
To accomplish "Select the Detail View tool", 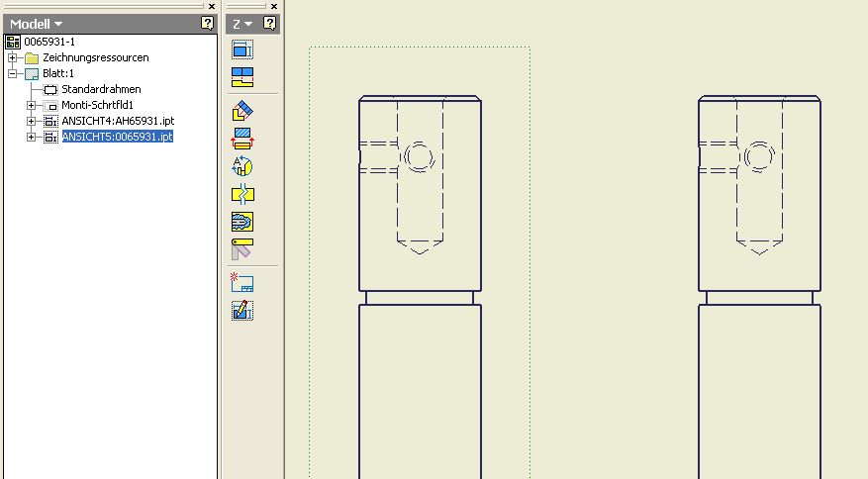I will coord(242,166).
